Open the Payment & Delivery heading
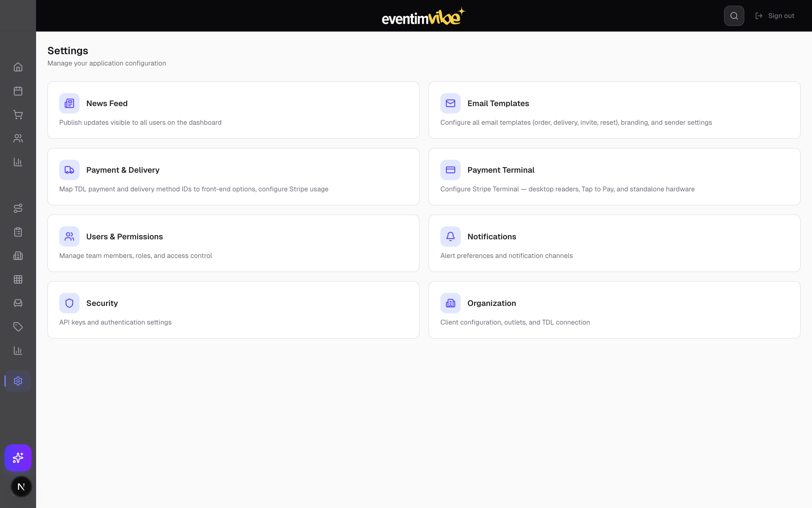 click(123, 170)
